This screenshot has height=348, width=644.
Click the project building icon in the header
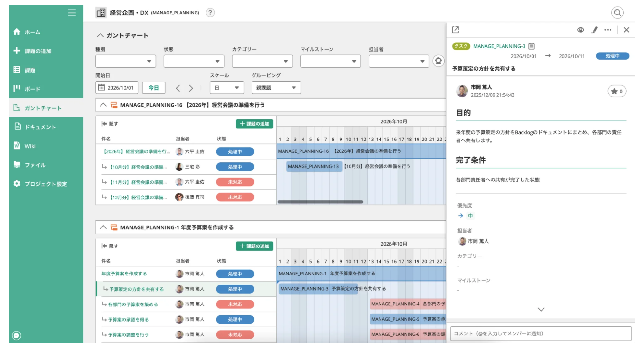click(x=101, y=13)
